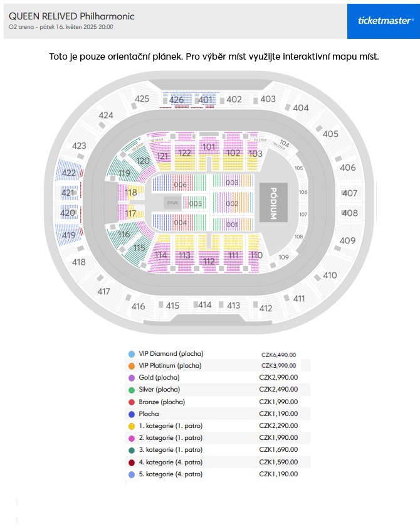Choose upper tier section 422

tap(68, 173)
